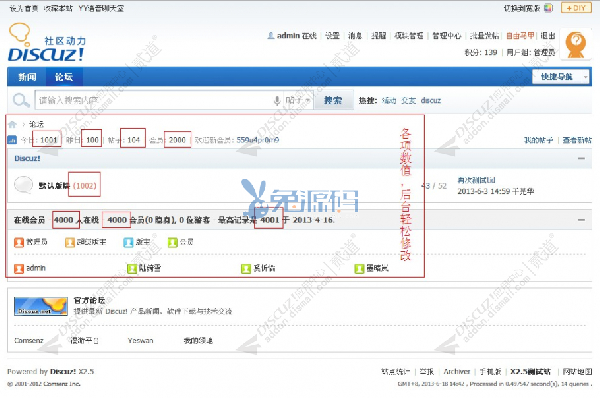Click the 积分: 139 credits text
The height and width of the screenshot is (398, 600).
point(481,52)
